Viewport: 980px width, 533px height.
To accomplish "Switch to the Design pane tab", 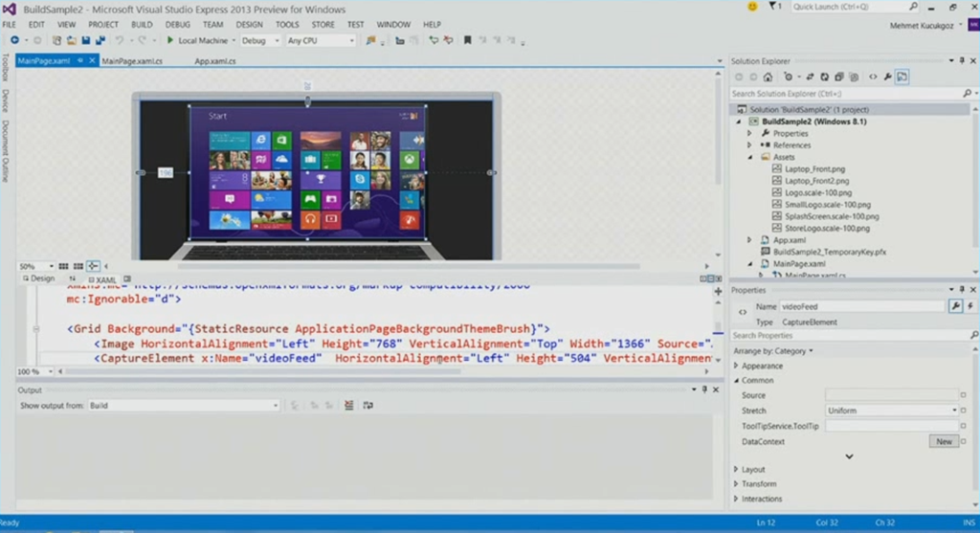I will [x=38, y=278].
